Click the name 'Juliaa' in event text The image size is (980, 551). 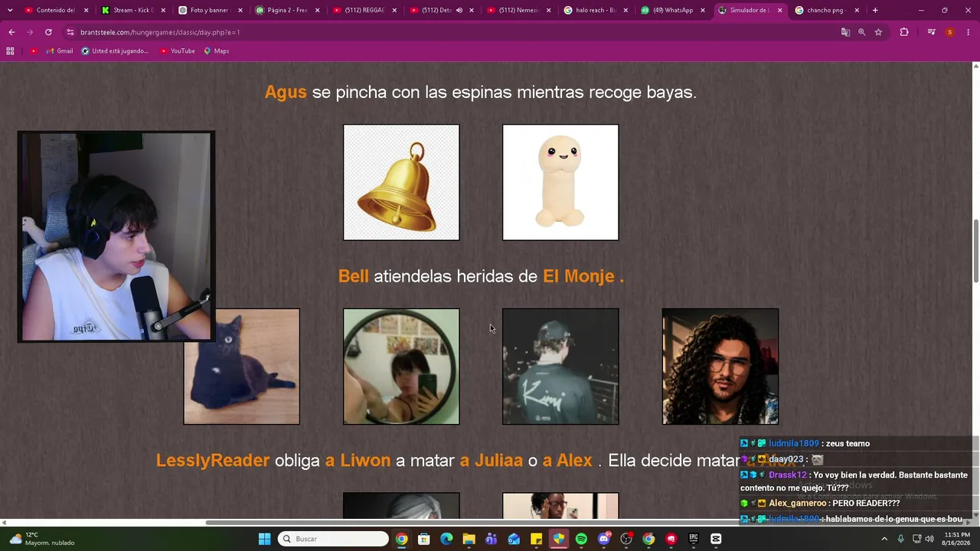tap(498, 461)
